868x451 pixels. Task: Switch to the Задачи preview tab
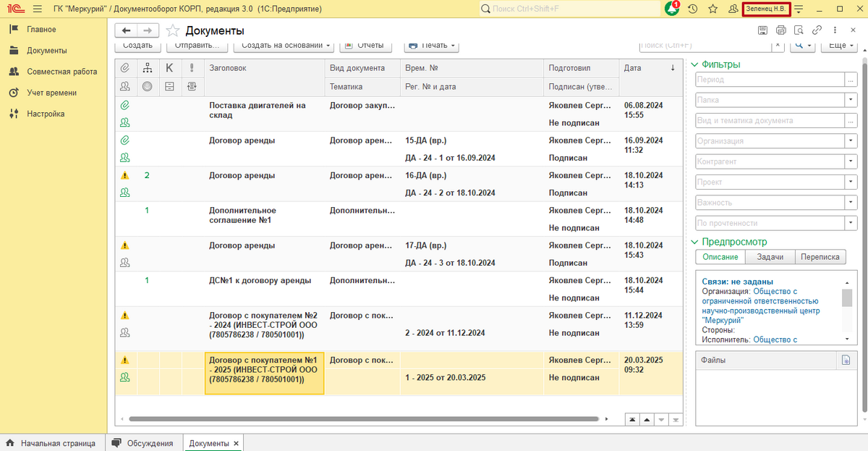[x=769, y=257]
